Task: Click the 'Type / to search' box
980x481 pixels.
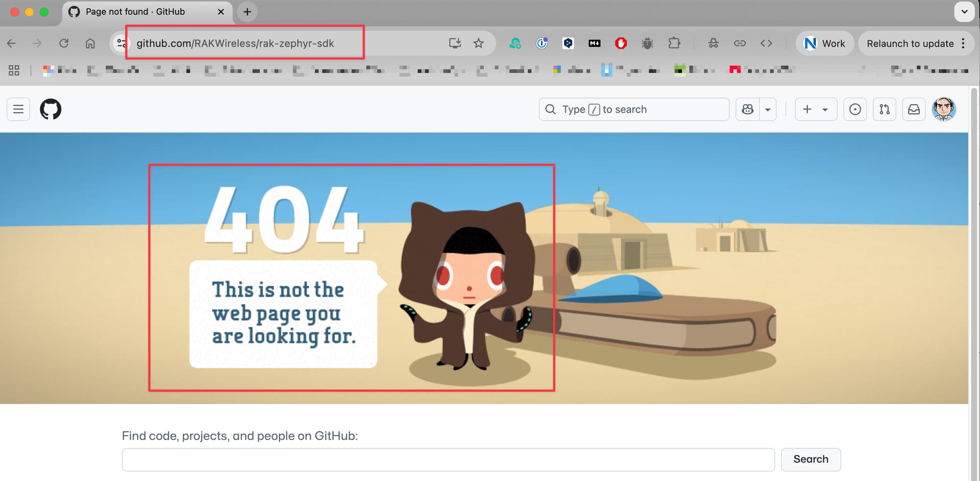Action: [633, 109]
